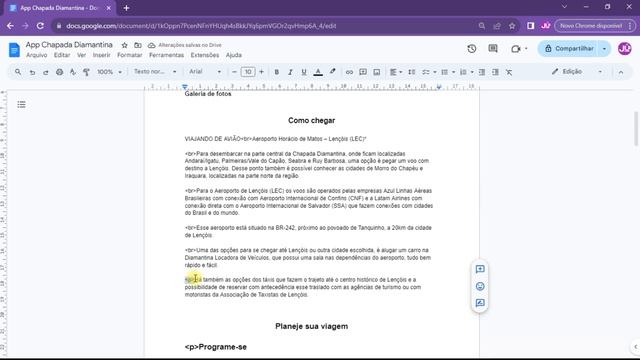Star the App Chapada Diamantina document

[x=124, y=45]
